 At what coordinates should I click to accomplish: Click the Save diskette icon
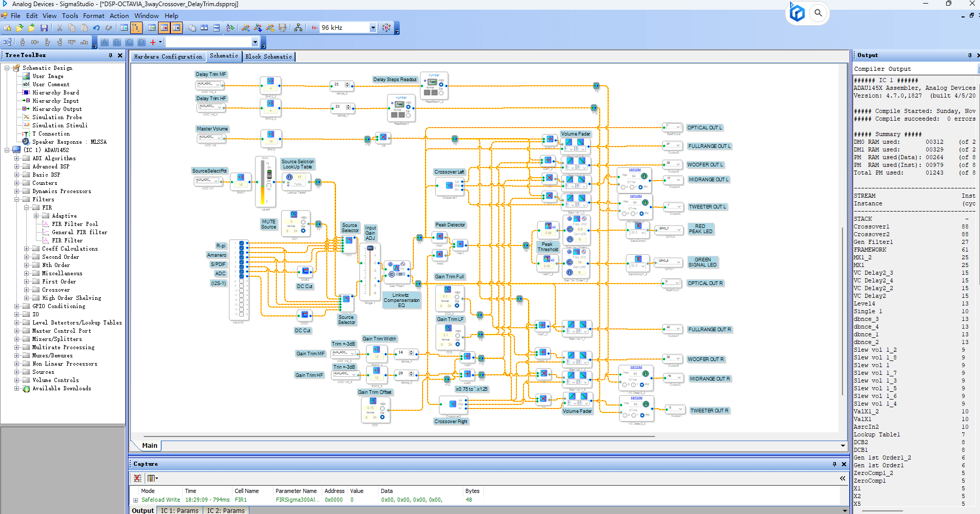pyautogui.click(x=44, y=28)
